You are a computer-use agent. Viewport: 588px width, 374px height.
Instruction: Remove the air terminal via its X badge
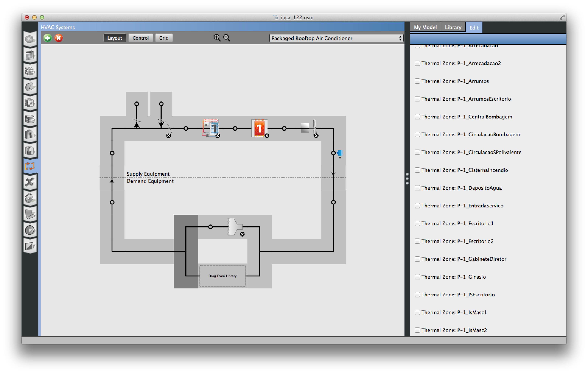coord(242,234)
